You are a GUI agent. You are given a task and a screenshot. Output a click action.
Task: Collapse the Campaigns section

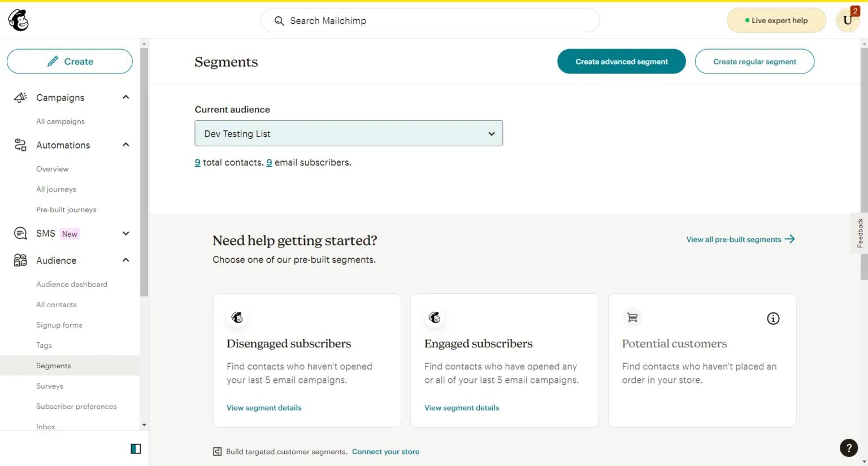tap(125, 97)
